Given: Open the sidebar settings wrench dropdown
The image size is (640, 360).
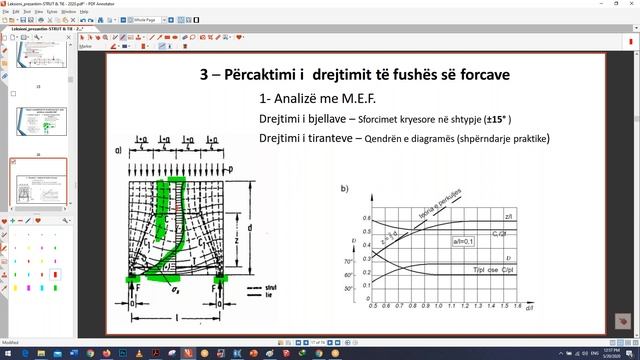Looking at the screenshot, I should point(41,38).
